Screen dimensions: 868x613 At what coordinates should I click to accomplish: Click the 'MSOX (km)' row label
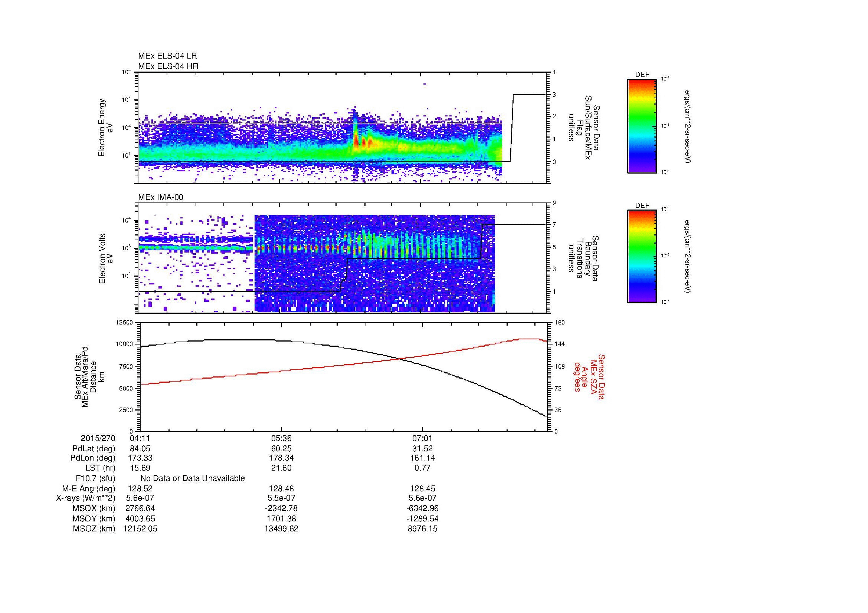pos(94,508)
